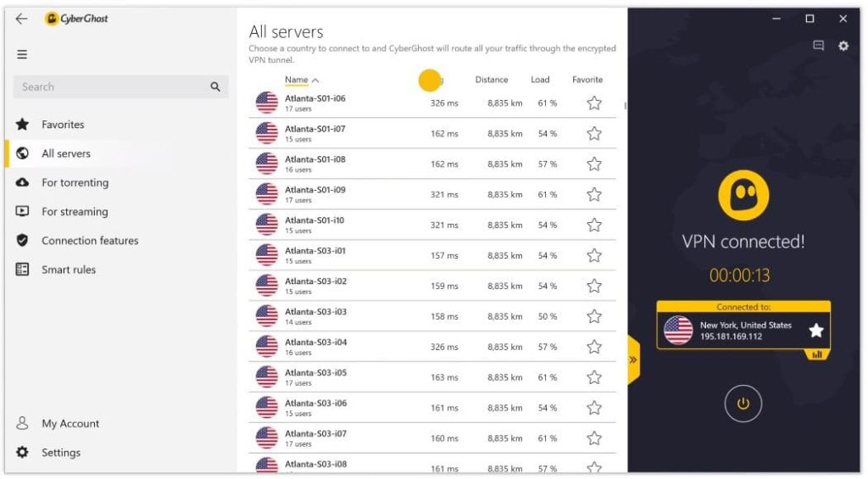Viewport: 868px width, 479px height.
Task: Select server Atlanta-S01-i06
Action: 432,103
